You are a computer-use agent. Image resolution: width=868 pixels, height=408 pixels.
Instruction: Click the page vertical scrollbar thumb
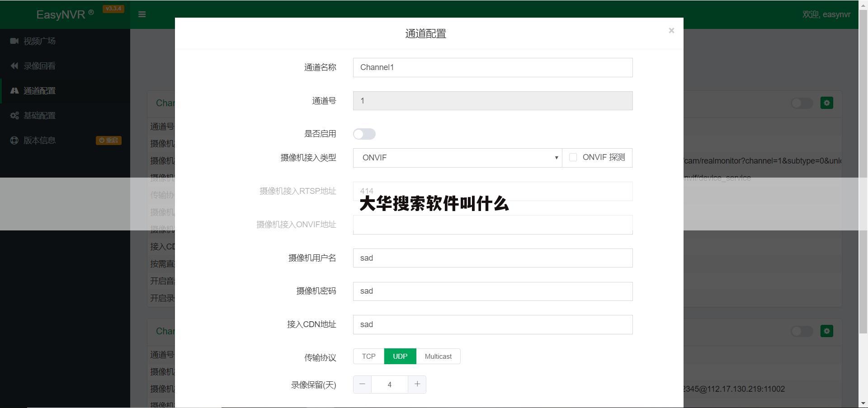863,171
